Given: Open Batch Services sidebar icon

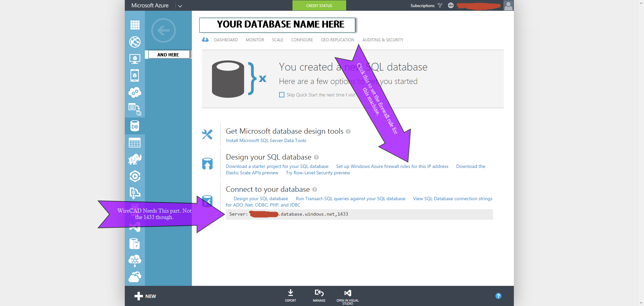Looking at the screenshot, I should pos(135,109).
